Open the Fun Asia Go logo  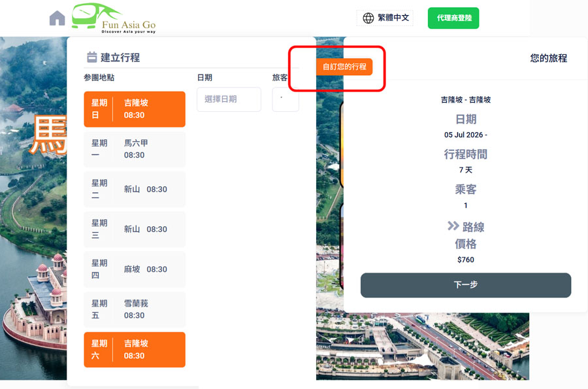(x=114, y=18)
